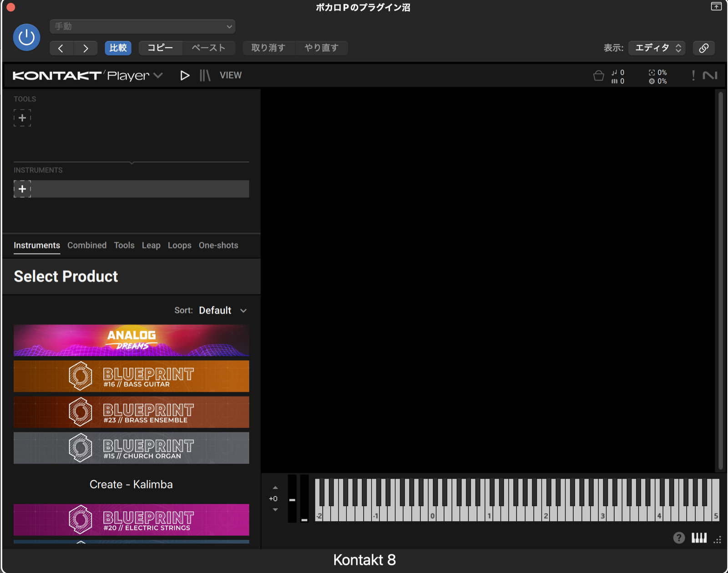Click the +0 octave transpose value
Image resolution: width=728 pixels, height=573 pixels.
pos(273,499)
